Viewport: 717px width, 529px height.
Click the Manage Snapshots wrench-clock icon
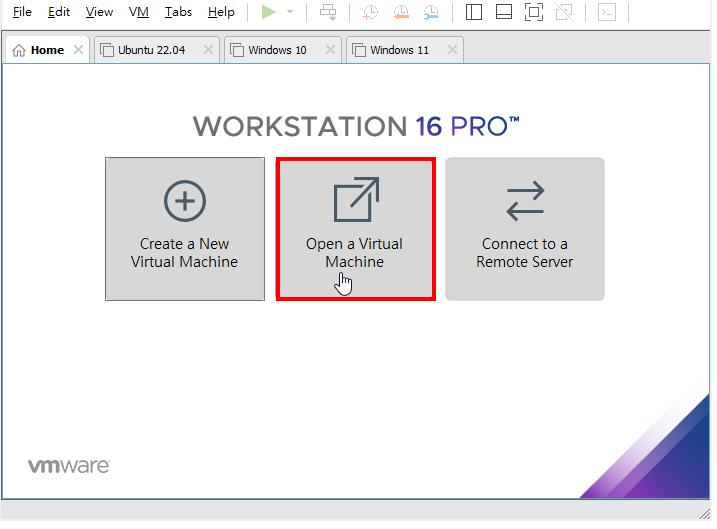click(x=431, y=12)
